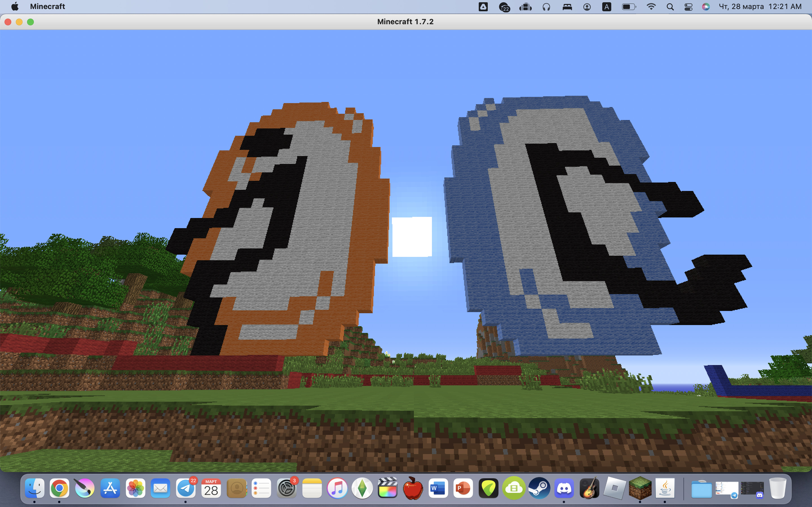Open GarageBand guitar icon in dock

click(589, 488)
